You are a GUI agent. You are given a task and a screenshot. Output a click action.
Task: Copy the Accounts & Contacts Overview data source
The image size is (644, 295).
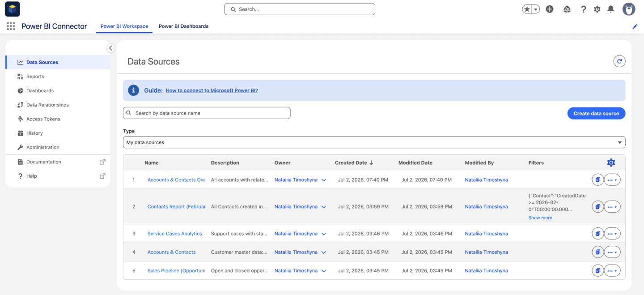597,180
